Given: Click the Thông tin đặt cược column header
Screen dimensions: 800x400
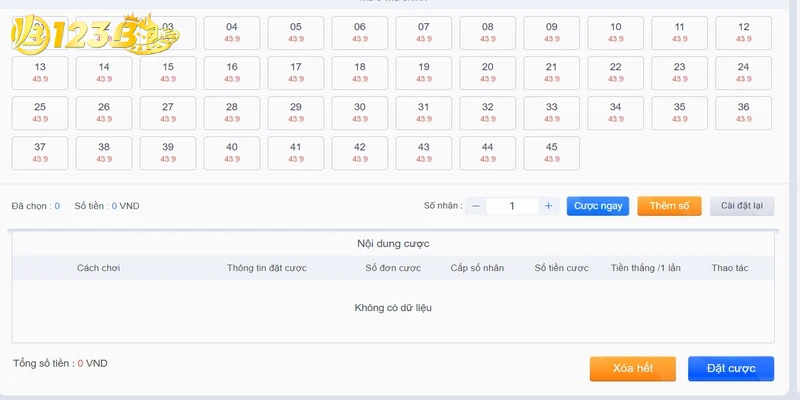Looking at the screenshot, I should (267, 268).
